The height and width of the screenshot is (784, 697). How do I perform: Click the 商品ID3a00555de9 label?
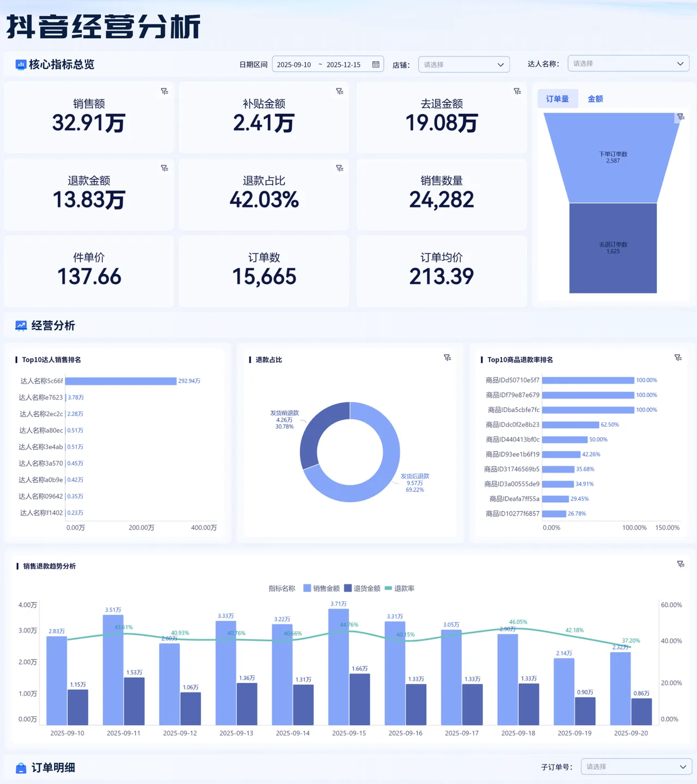[512, 484]
